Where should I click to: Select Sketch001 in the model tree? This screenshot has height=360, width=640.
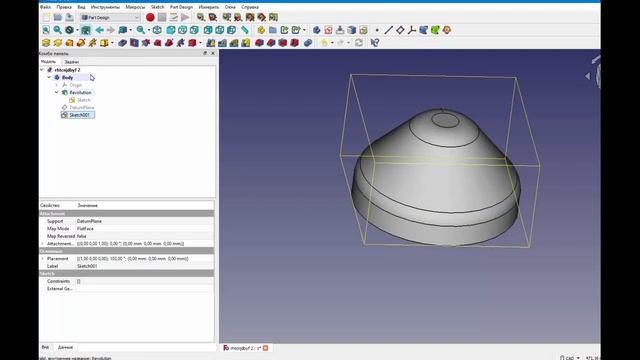80,115
